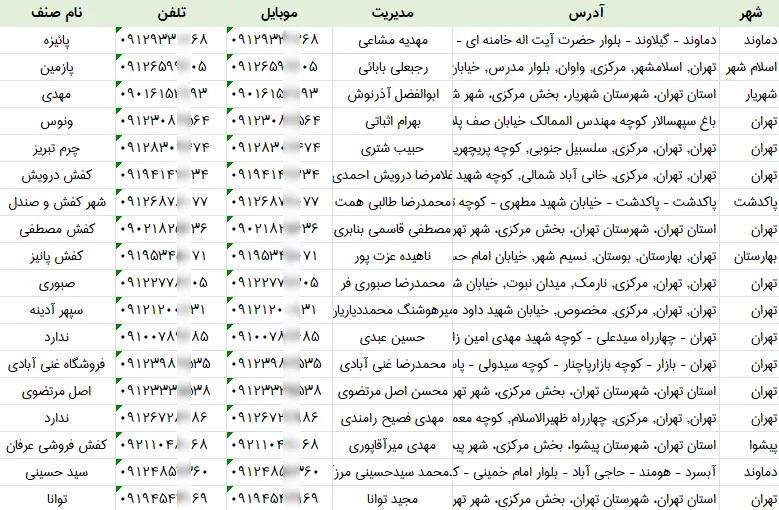Click the cell ونوس
Viewport: 779px width, 510px height.
pos(57,121)
